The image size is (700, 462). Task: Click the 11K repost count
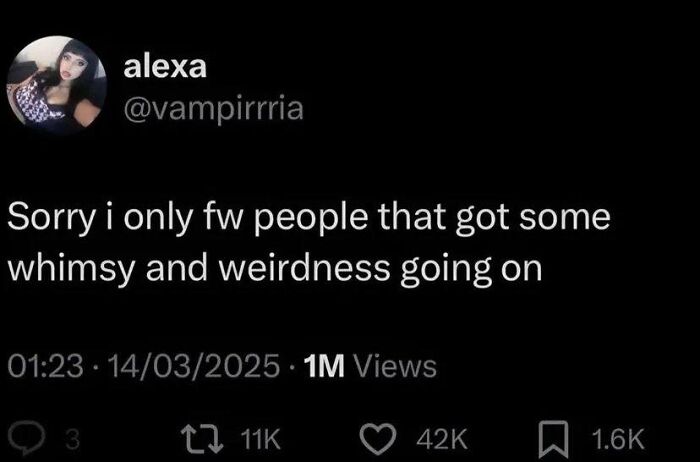260,439
